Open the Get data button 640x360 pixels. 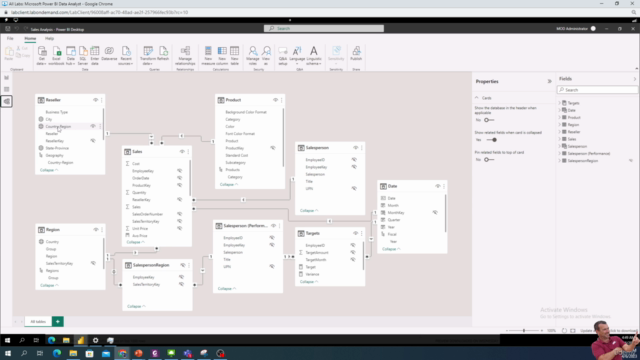tap(42, 56)
